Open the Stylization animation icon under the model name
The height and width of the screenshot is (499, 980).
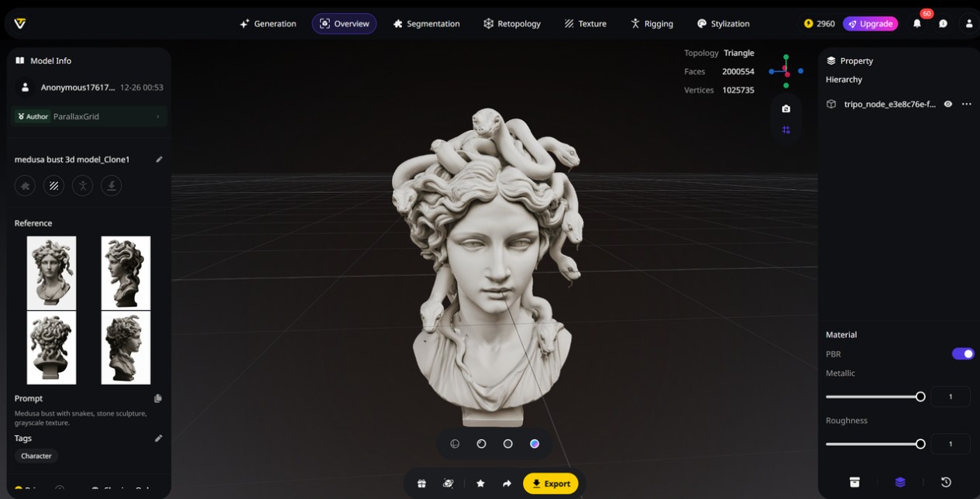82,185
